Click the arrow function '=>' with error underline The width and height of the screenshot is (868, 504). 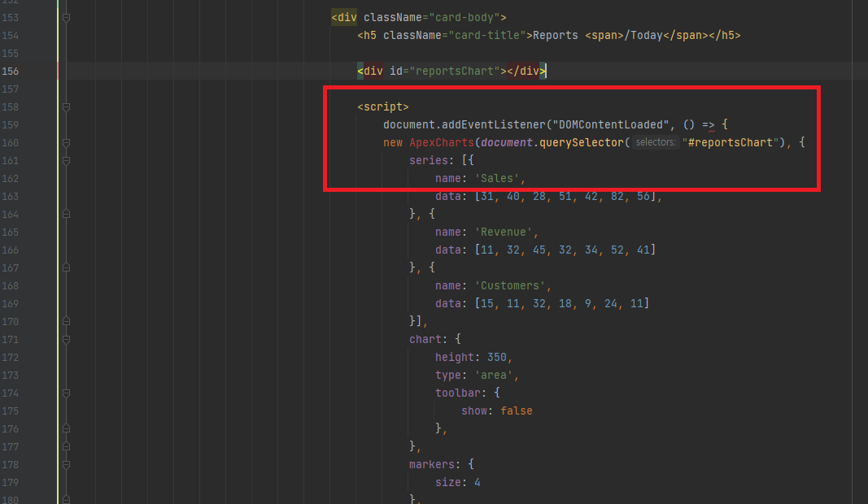click(x=708, y=124)
